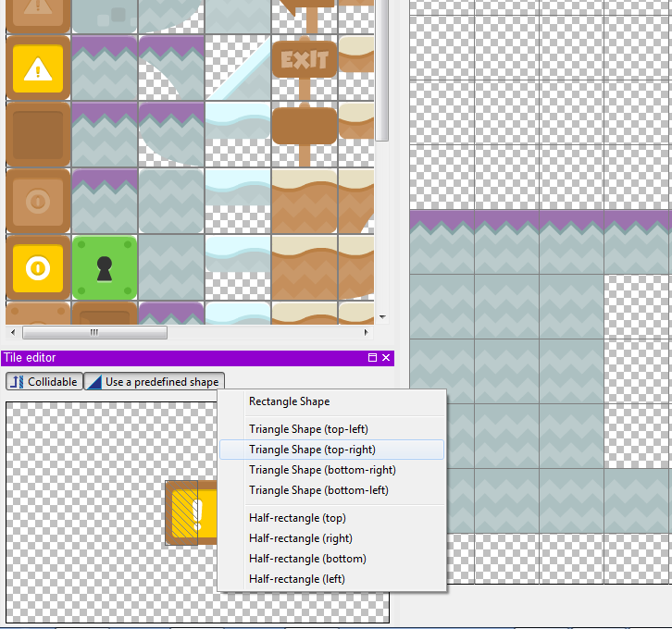This screenshot has width=672, height=629.
Task: Click the tileset horizontal scrollbar thumb
Action: [94, 332]
